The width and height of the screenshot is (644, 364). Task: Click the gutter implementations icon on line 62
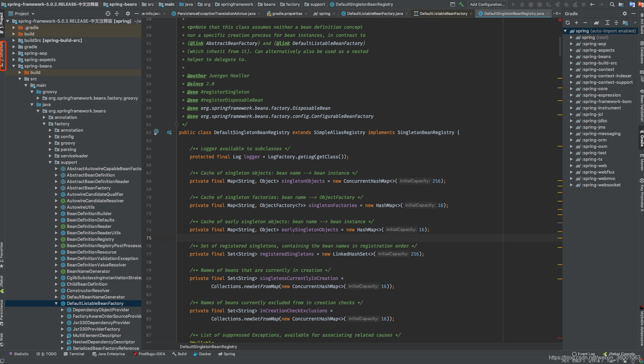[x=169, y=132]
